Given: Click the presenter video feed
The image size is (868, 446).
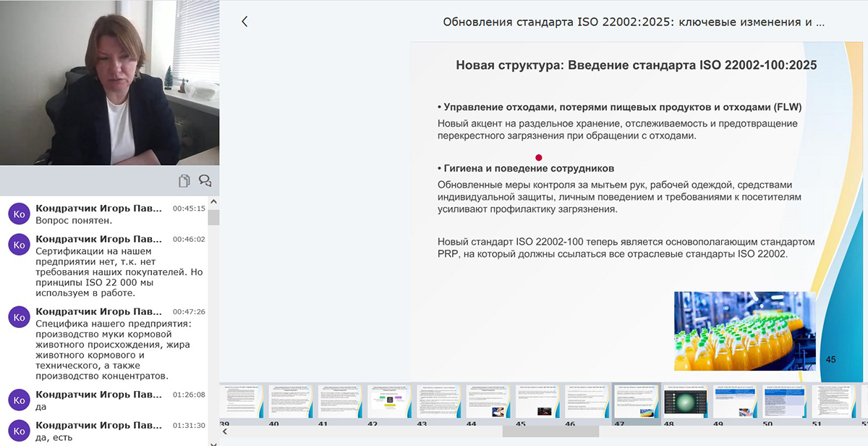Looking at the screenshot, I should [109, 83].
